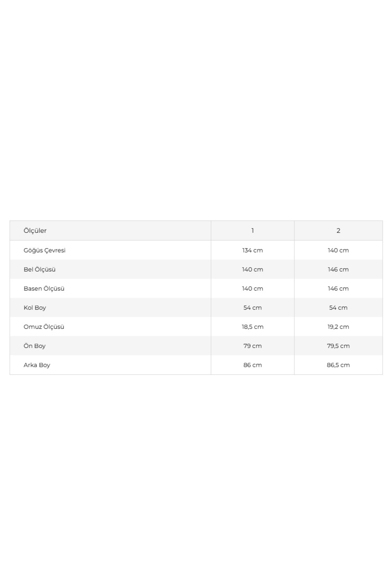This screenshot has width=392, height=588.
Task: Select Bel Ölçüsü value for size 1
Action: (253, 269)
